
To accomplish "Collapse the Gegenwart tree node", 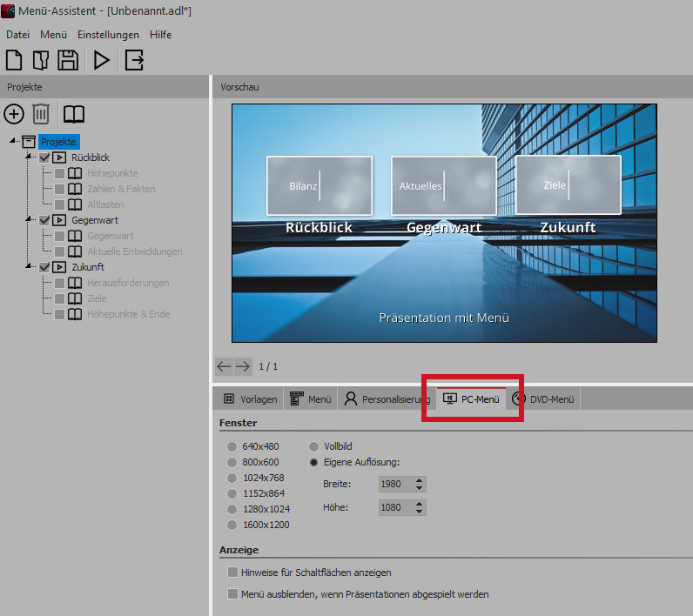I will coord(28,220).
